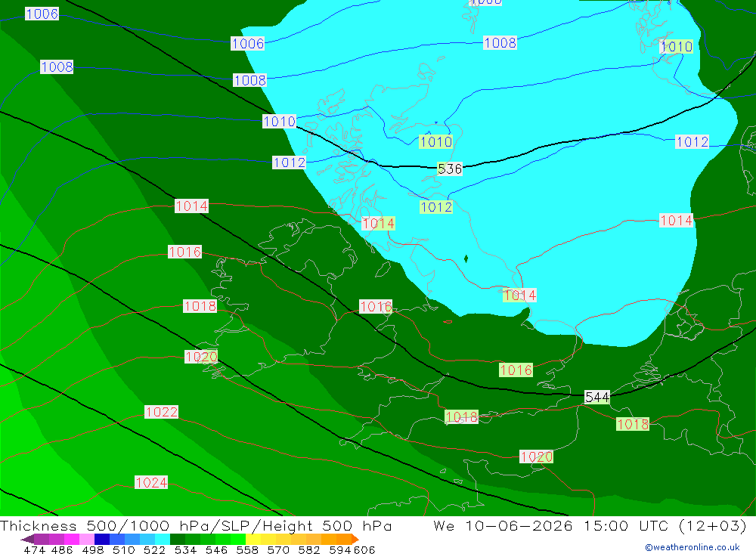Click the 570 legend value
The image size is (756, 554).
click(x=278, y=550)
